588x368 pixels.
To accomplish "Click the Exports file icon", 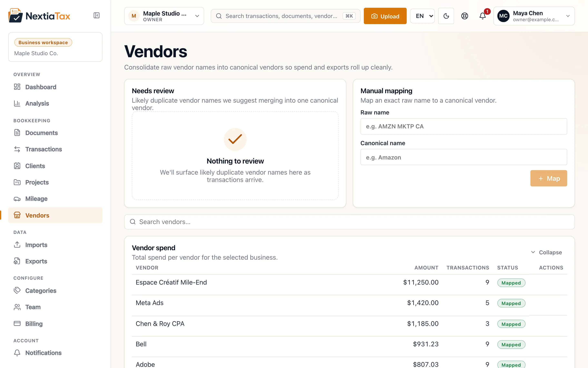I will pyautogui.click(x=17, y=261).
